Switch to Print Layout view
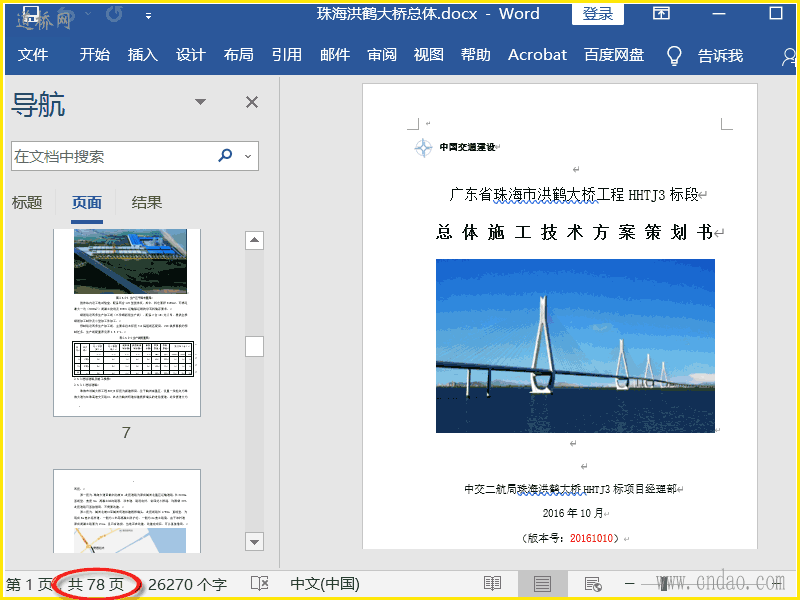Image resolution: width=800 pixels, height=600 pixels. 542,584
